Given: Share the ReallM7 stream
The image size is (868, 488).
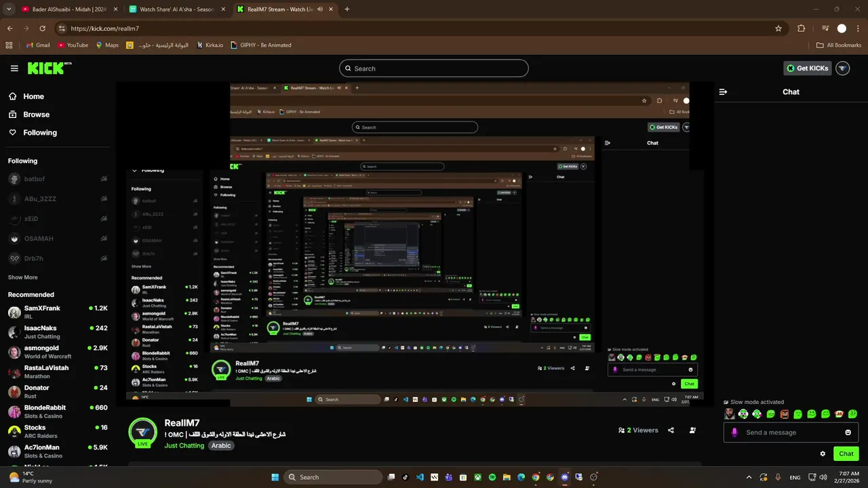Looking at the screenshot, I should pyautogui.click(x=671, y=430).
